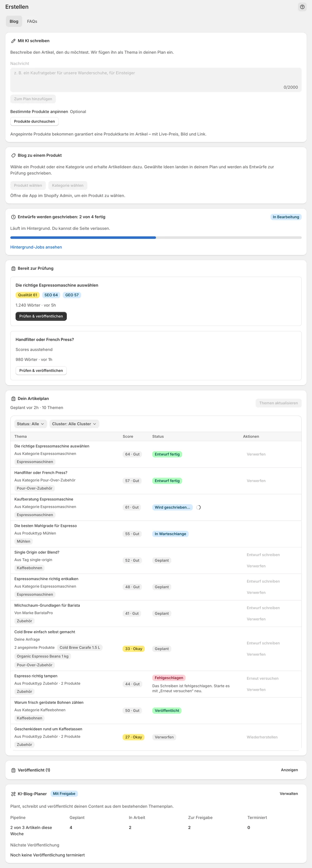Click clipboard icon beside Bereit zur Prüfung
312x868 pixels.
[13, 269]
